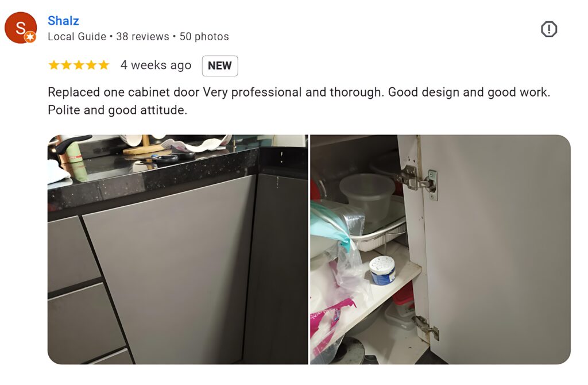Click the first yellow rating star
The width and height of the screenshot is (588, 385).
54,66
